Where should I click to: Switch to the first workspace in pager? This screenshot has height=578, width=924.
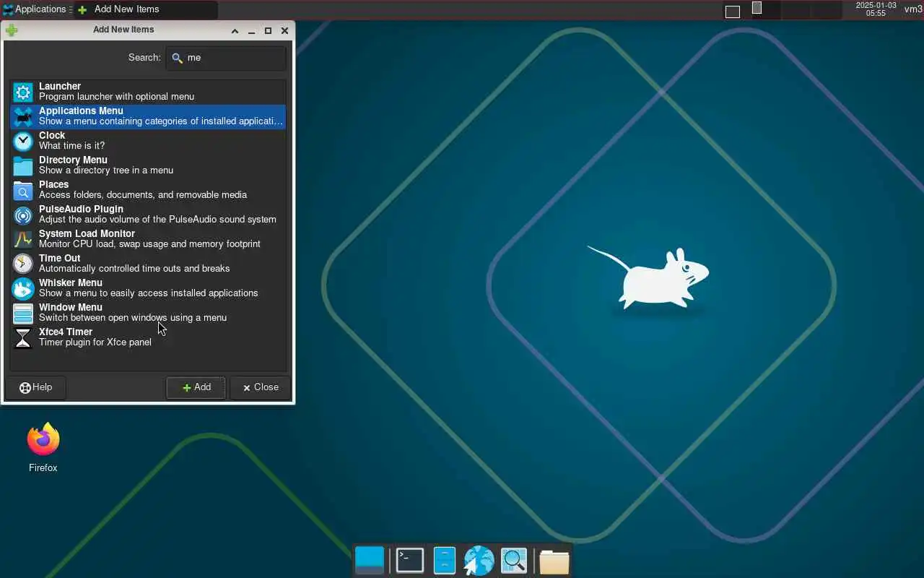(736, 10)
